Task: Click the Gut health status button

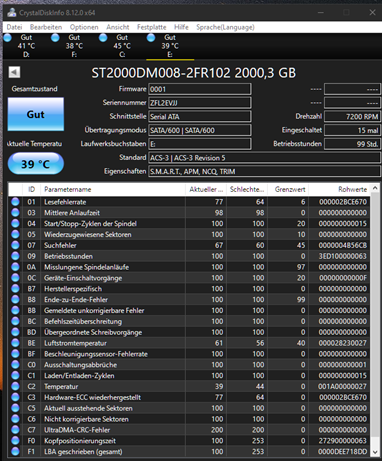Action: pyautogui.click(x=36, y=114)
